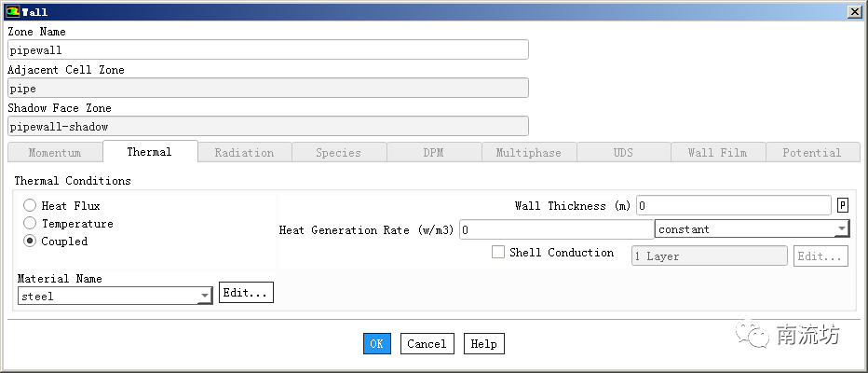868x373 pixels.
Task: Click the Cancel button
Action: [427, 343]
